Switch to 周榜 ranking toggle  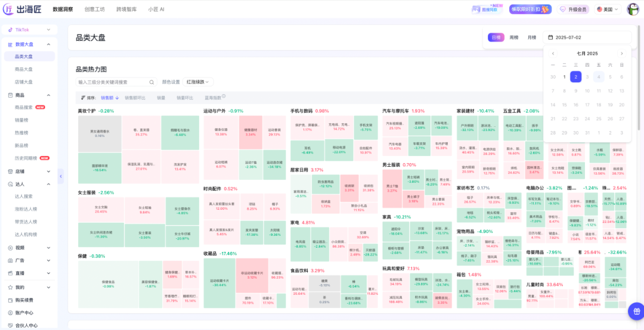514,38
